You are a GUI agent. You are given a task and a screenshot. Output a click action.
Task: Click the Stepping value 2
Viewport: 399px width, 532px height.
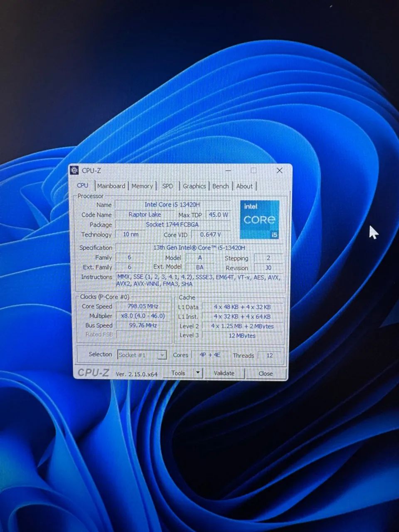coord(268,258)
